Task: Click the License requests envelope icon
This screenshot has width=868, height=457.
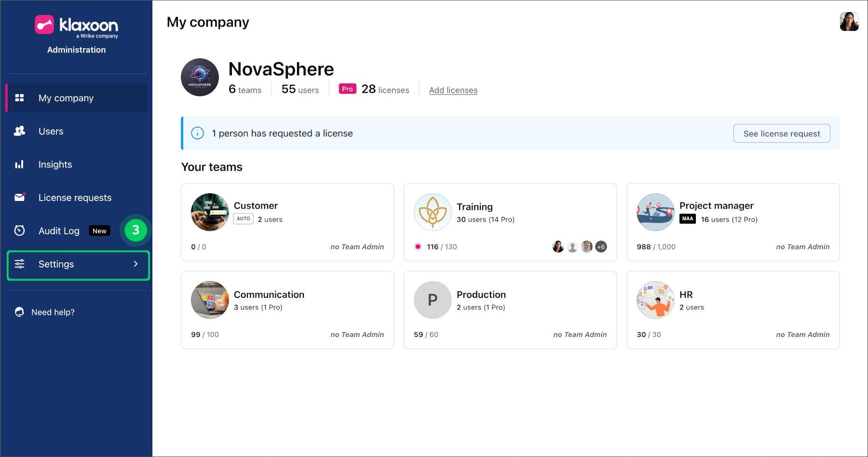Action: point(19,197)
